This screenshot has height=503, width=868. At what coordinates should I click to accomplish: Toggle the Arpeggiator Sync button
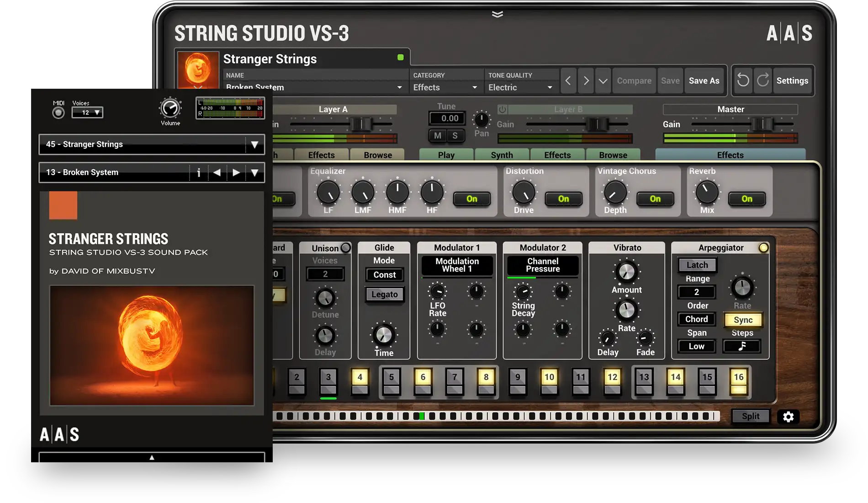click(x=743, y=320)
